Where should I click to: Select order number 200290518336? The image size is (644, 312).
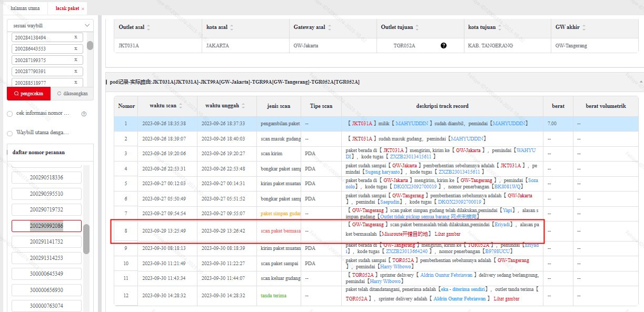(46, 178)
